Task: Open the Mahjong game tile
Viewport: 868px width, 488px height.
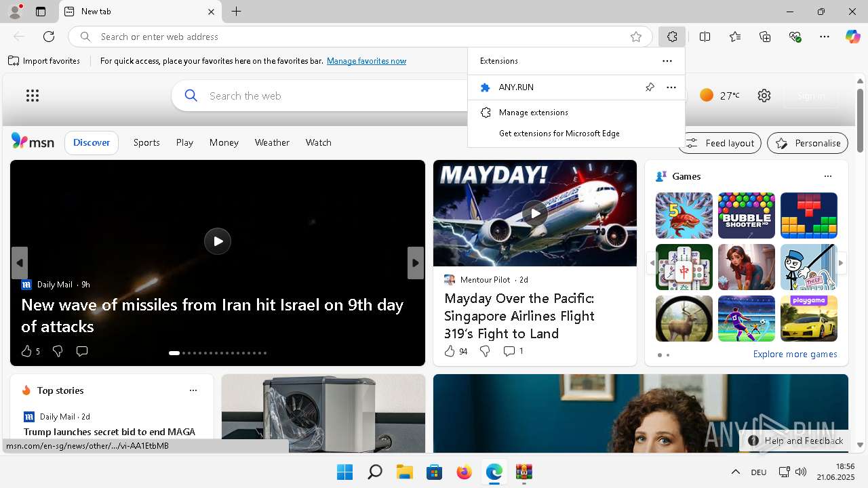Action: (684, 267)
